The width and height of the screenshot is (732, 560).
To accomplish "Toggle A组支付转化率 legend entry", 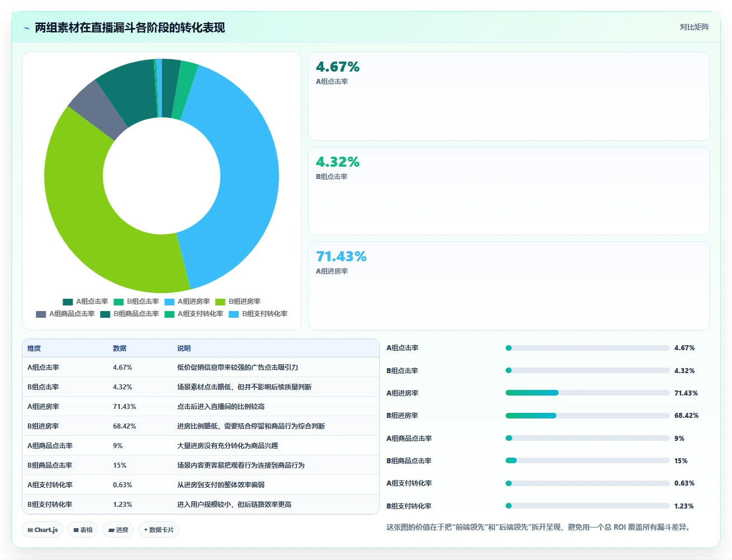I will [194, 314].
